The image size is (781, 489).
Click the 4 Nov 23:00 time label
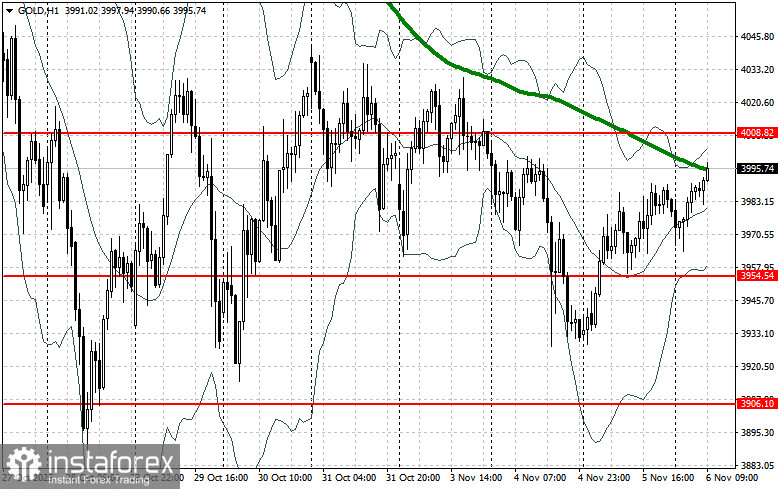(x=604, y=478)
